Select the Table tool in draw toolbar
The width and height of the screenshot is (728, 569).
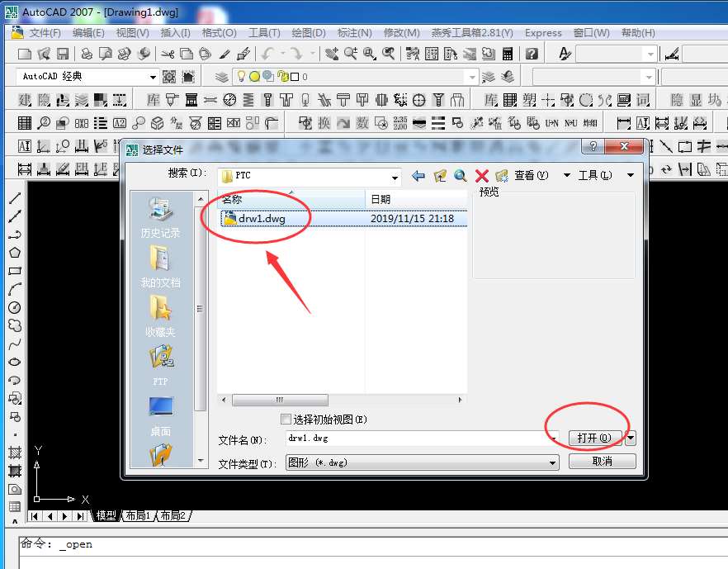15,507
